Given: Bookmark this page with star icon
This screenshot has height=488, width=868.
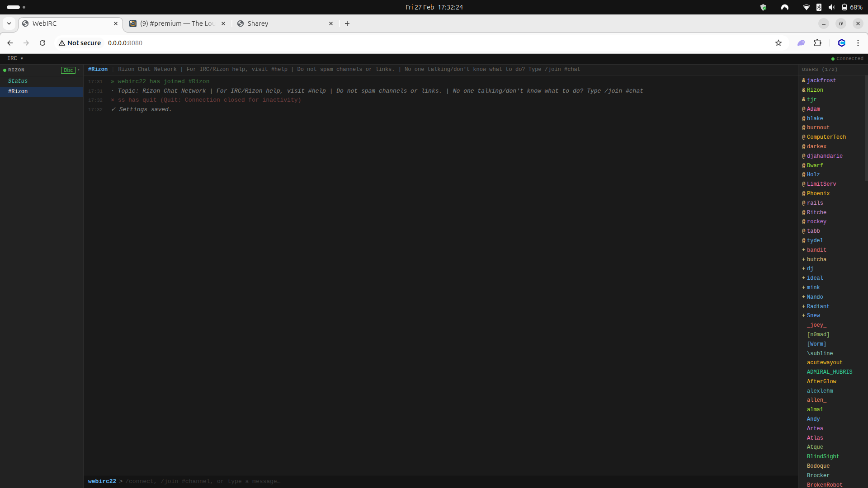Looking at the screenshot, I should tap(778, 43).
